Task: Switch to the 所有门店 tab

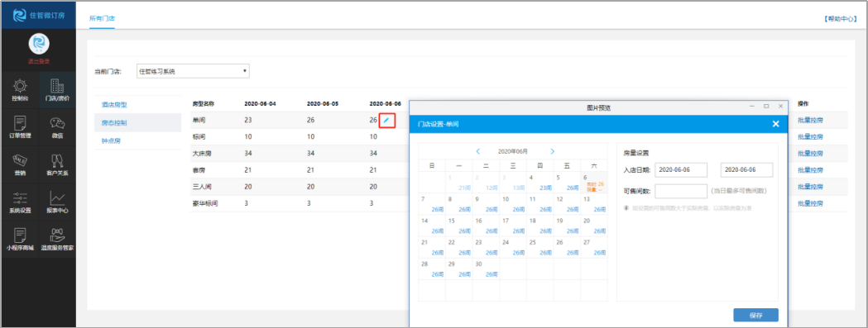Action: (x=102, y=18)
